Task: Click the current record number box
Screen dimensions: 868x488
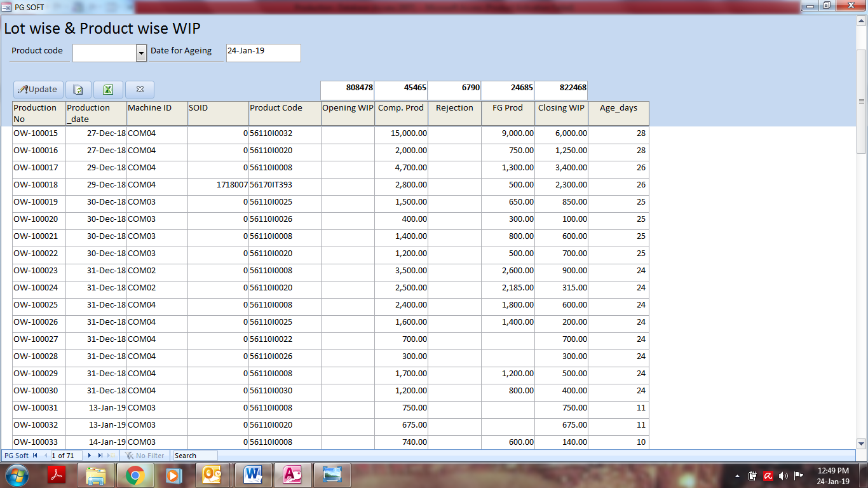Action: point(66,456)
